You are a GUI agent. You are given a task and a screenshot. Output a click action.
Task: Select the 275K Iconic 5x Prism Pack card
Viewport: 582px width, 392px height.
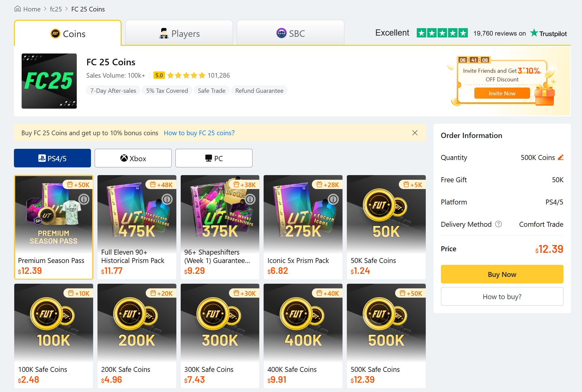point(303,227)
